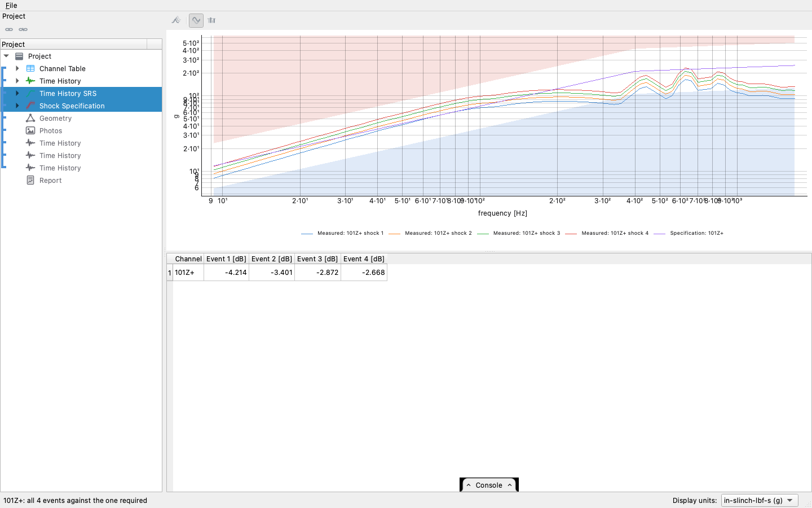This screenshot has height=508, width=812.
Task: Click the Event 1 [dB] column header
Action: coord(226,259)
